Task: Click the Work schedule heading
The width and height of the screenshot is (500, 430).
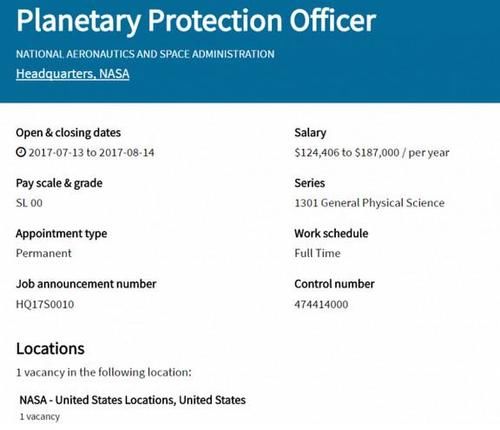Action: pos(331,233)
